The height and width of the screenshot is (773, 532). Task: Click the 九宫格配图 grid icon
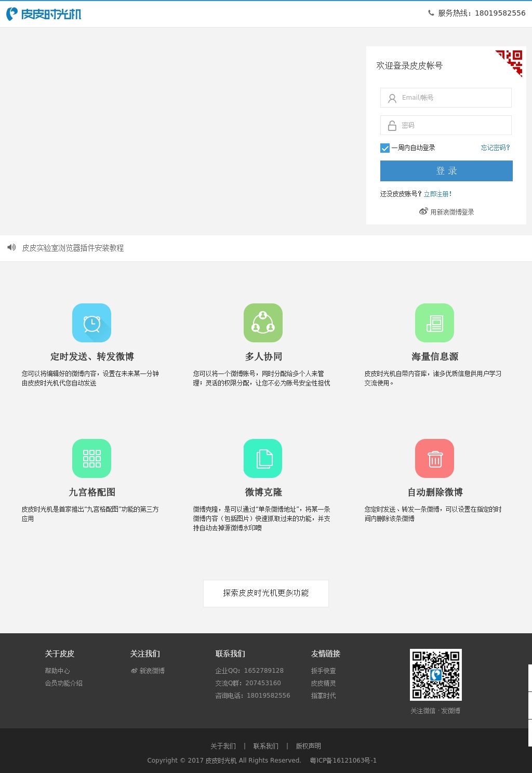(91, 458)
